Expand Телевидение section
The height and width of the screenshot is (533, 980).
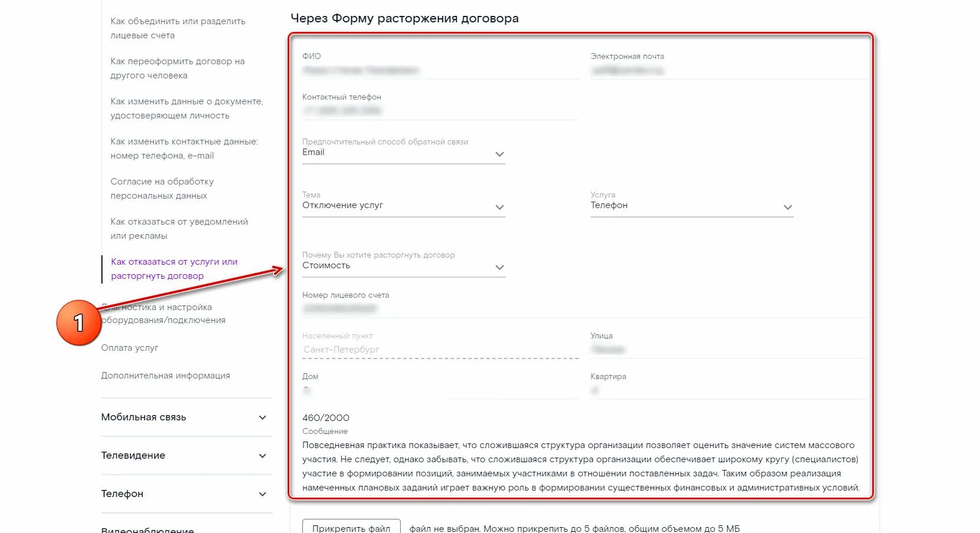coord(186,456)
